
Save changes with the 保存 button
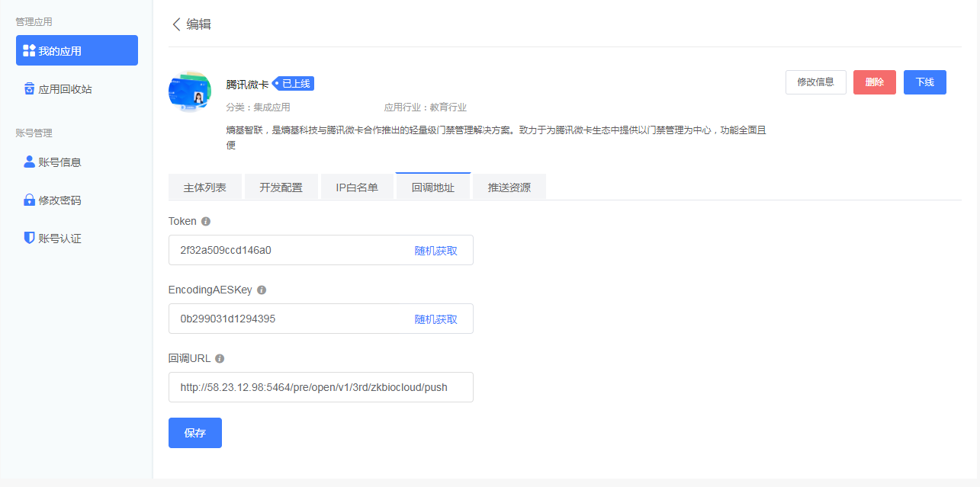[x=194, y=432]
